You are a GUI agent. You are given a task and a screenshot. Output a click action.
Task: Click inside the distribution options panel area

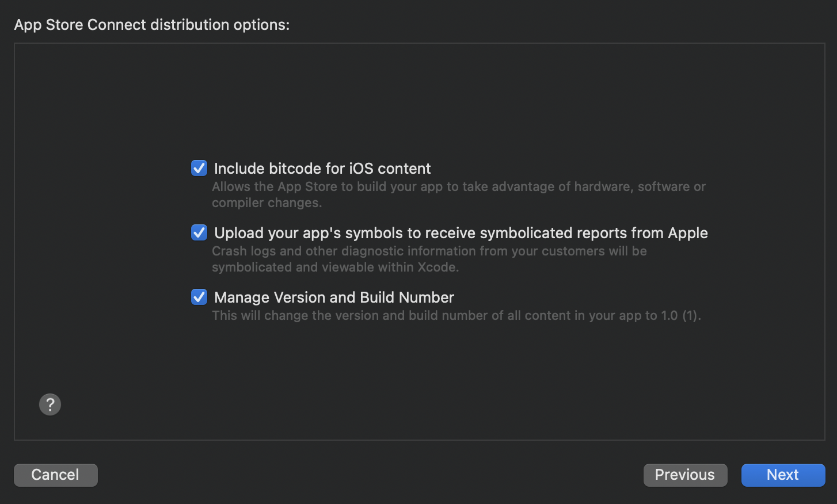pyautogui.click(x=418, y=374)
